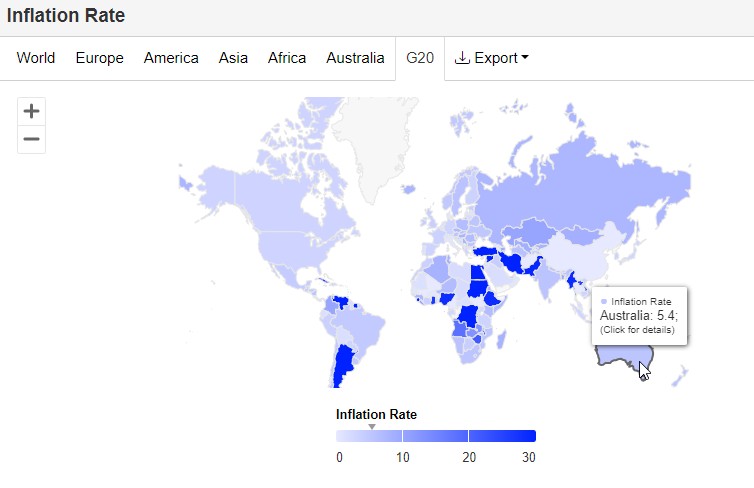Switch to the World tab

[x=36, y=58]
